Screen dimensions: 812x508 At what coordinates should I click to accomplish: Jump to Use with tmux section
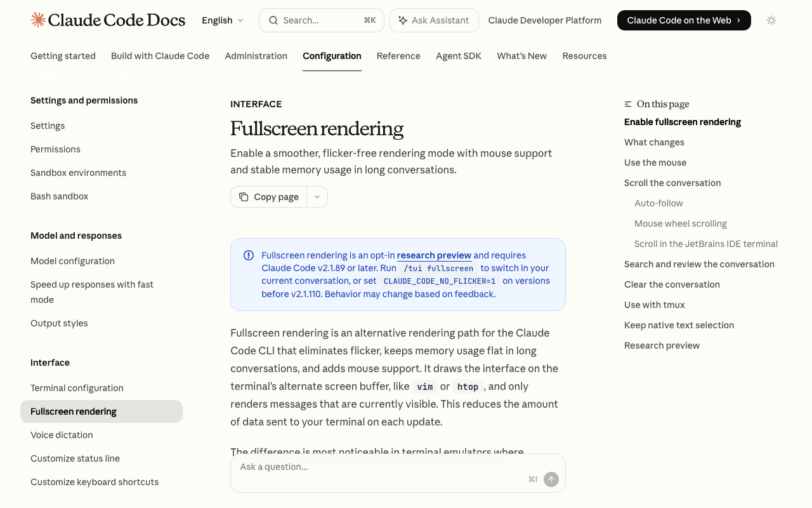point(655,305)
